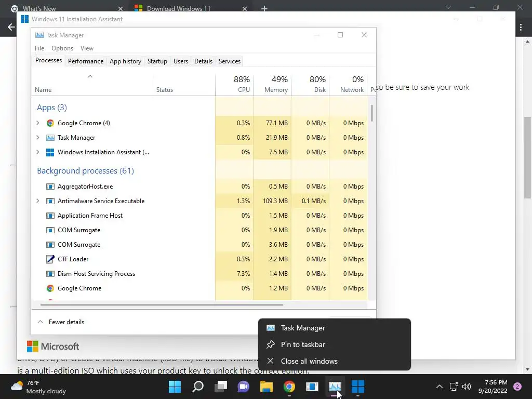Open the taskbar Search magnifier
The image size is (532, 399).
click(198, 387)
